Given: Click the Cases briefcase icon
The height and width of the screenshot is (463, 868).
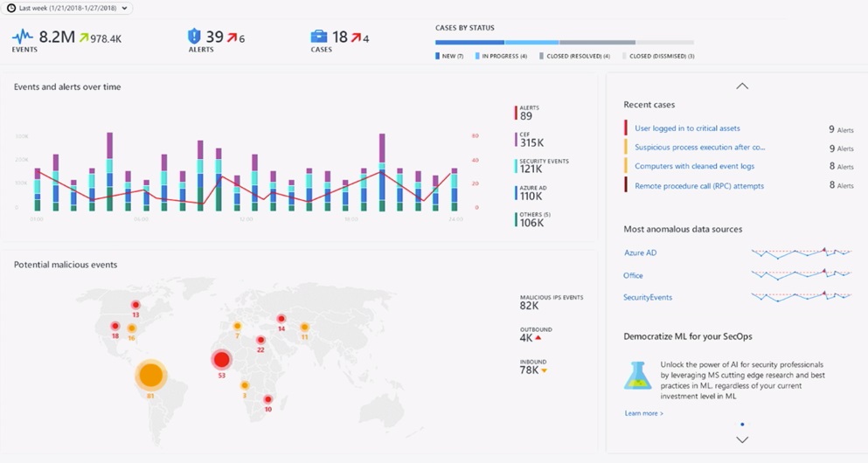Looking at the screenshot, I should [319, 37].
